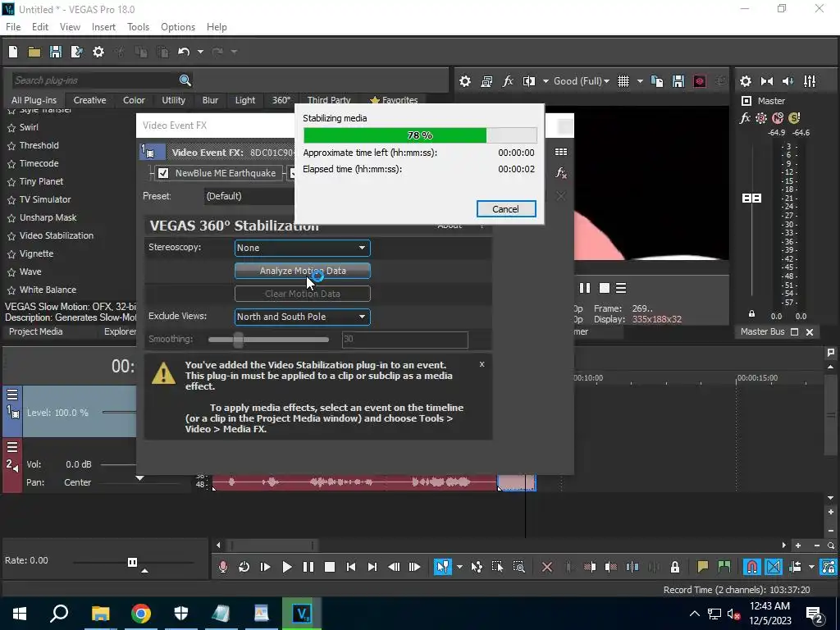This screenshot has height=630, width=840.
Task: Click the audio event clip at timeline end
Action: [x=517, y=482]
